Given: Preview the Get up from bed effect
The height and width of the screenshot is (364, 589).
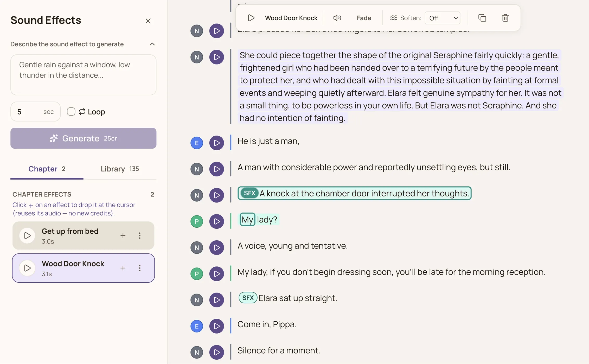Looking at the screenshot, I should click(x=27, y=236).
